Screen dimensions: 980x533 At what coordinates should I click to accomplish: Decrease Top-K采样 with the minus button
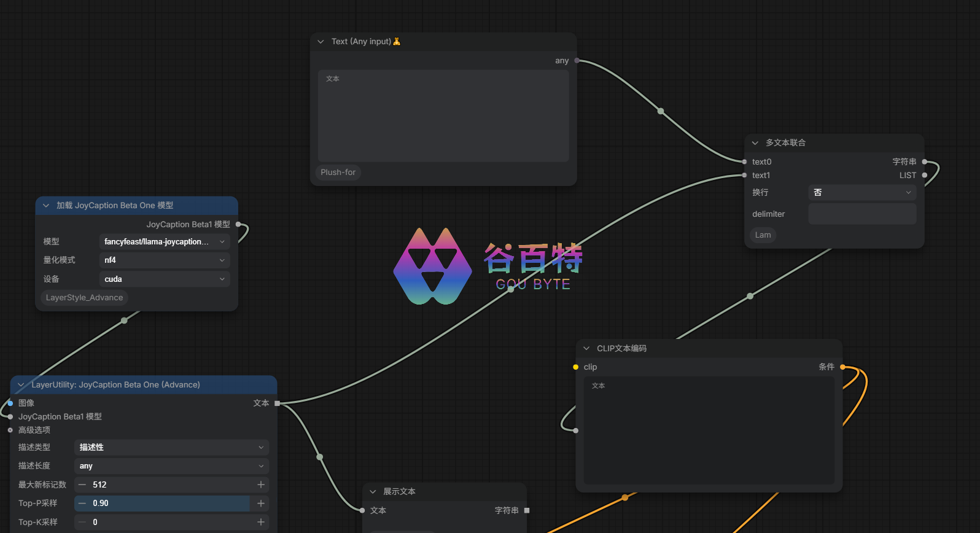[x=82, y=523]
